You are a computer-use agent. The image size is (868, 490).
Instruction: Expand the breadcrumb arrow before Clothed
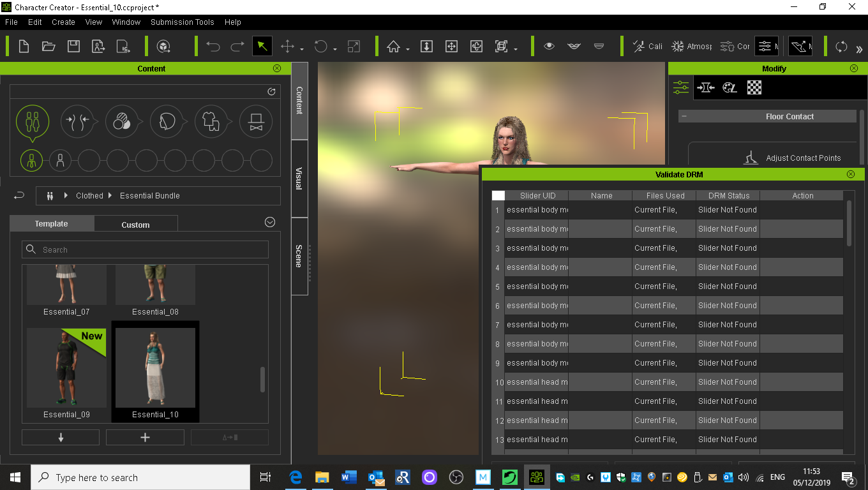66,196
